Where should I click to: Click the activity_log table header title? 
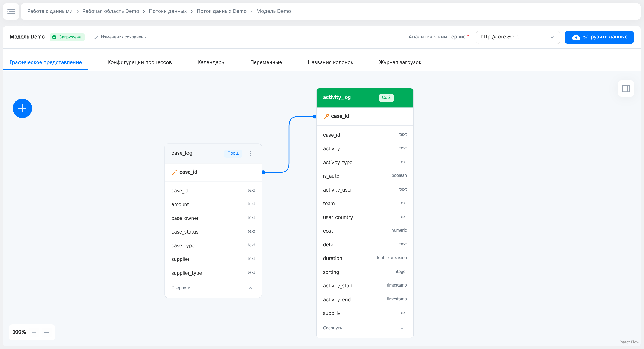337,97
